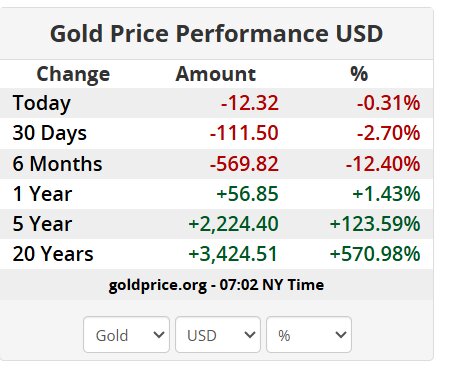Click the % column header
This screenshot has height=372, width=456.
click(x=359, y=74)
